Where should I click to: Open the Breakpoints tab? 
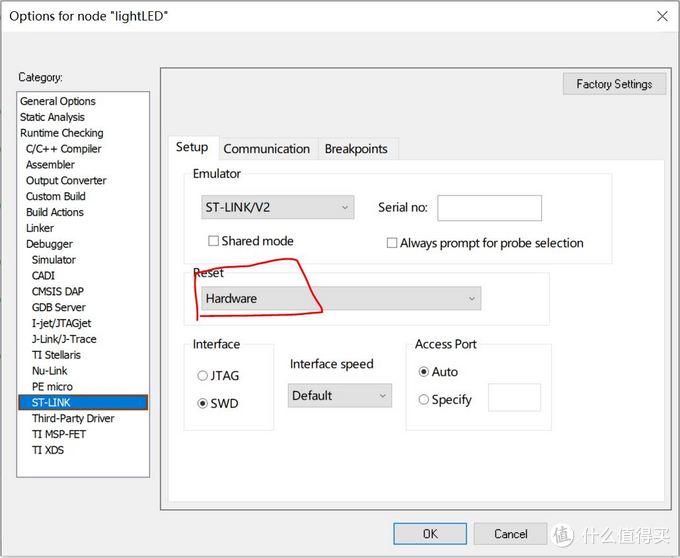[x=356, y=149]
